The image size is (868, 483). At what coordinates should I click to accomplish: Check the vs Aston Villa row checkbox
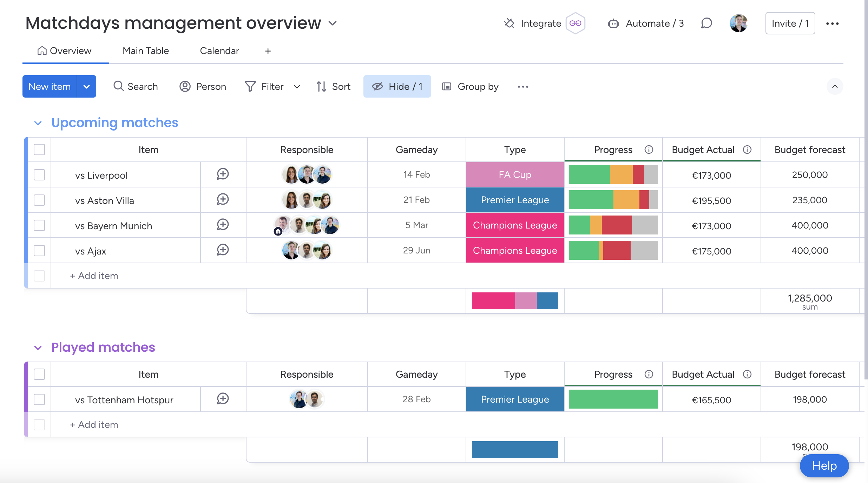tap(39, 200)
